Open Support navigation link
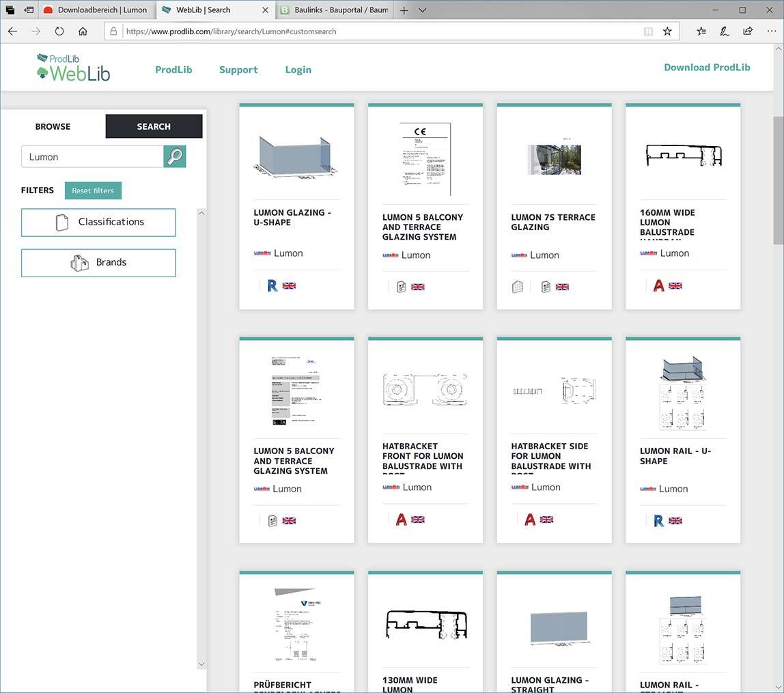This screenshot has height=693, width=784. 238,70
